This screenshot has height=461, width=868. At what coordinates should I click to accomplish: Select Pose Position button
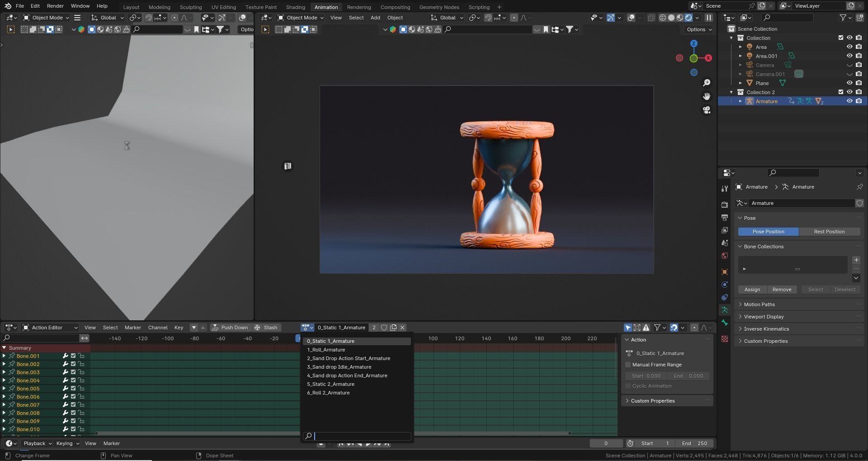(768, 232)
